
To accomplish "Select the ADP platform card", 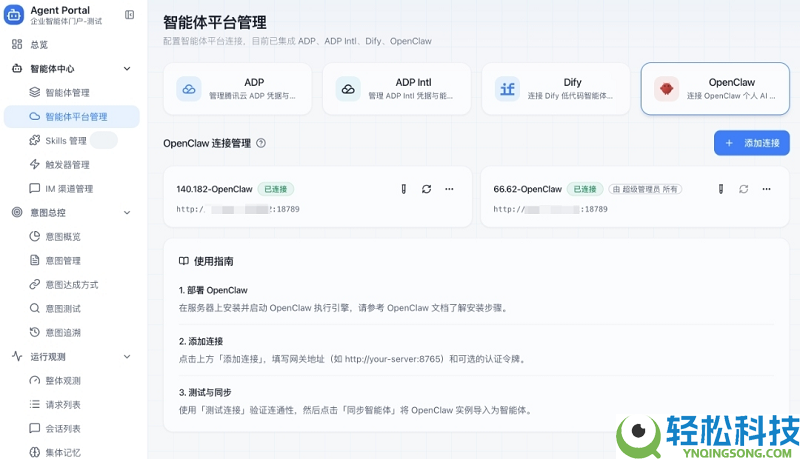I will (x=237, y=89).
